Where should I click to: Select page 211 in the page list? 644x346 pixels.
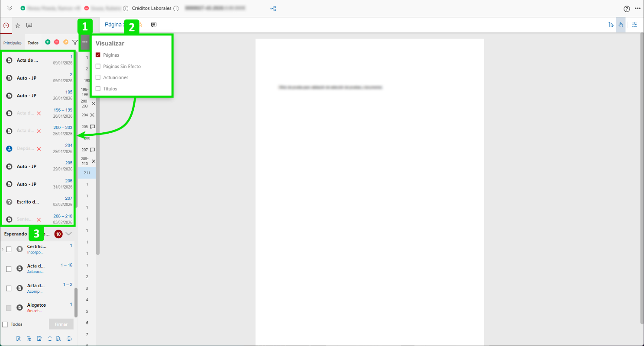[x=87, y=173]
